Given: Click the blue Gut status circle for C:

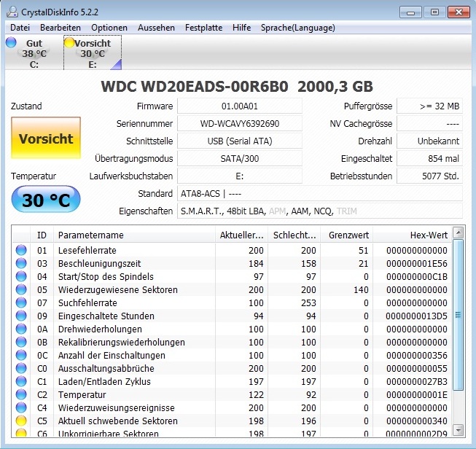Looking at the screenshot, I should (11, 42).
